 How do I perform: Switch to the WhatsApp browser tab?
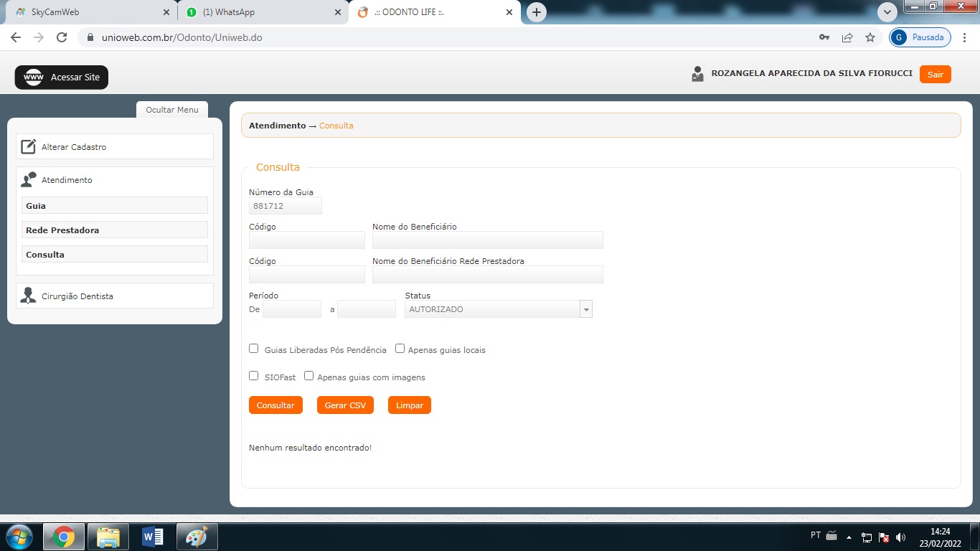(262, 12)
